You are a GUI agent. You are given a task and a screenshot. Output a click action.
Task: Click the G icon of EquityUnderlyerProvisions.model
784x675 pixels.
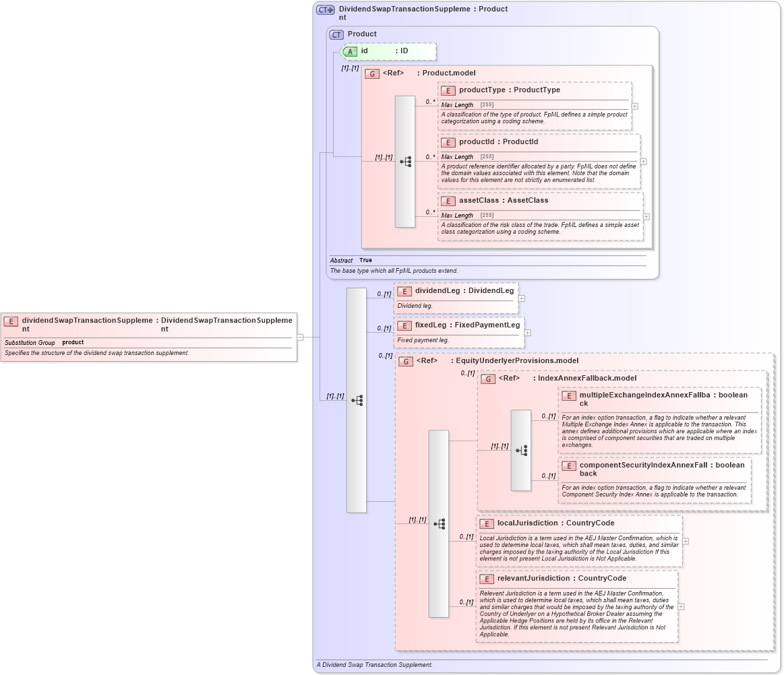406,362
